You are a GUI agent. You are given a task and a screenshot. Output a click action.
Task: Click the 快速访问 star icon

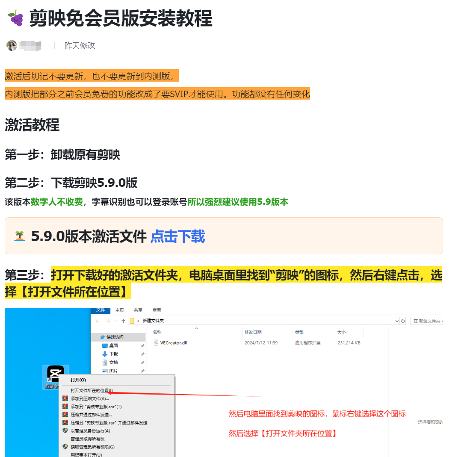tap(103, 337)
